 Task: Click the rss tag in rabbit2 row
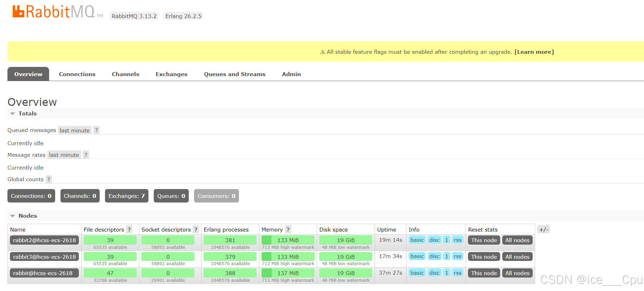[x=457, y=240]
